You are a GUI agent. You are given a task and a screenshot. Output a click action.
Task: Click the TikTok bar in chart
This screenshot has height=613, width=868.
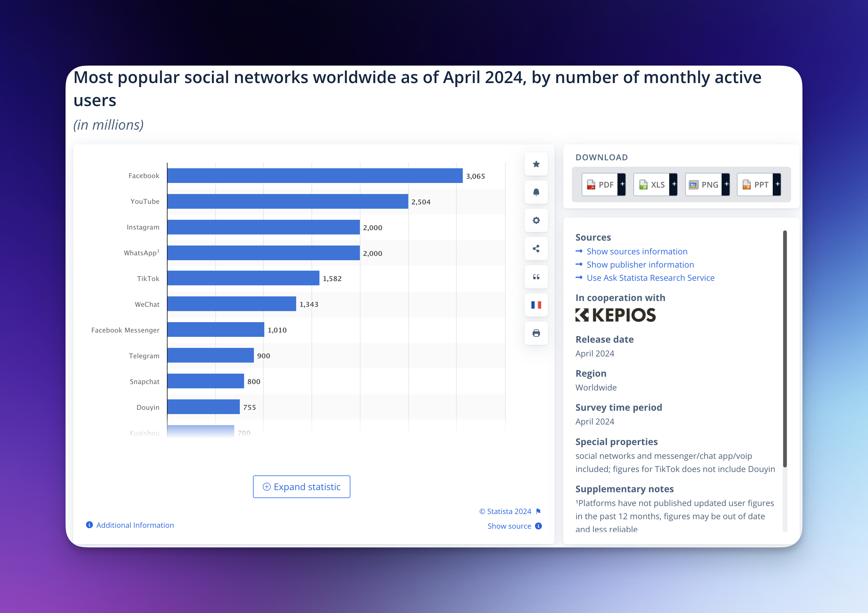[243, 278]
